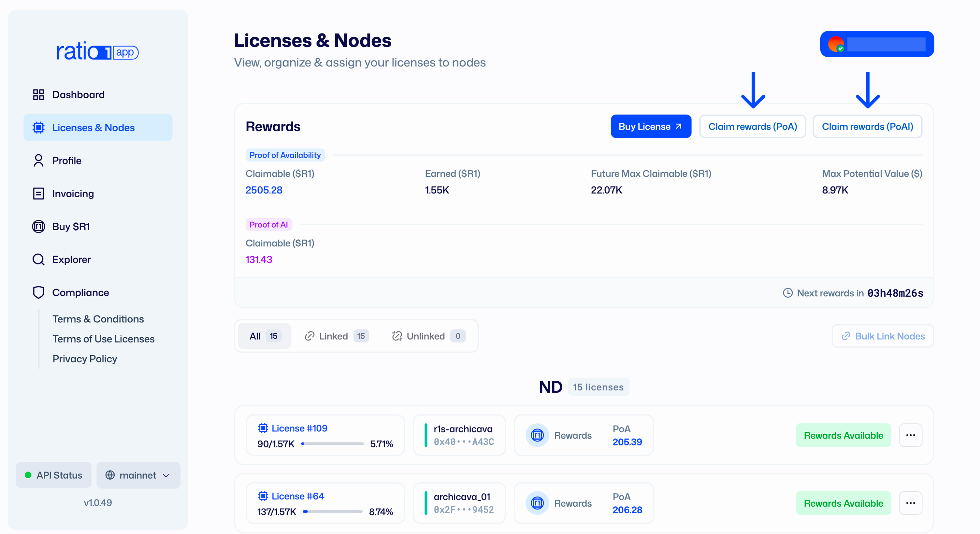
Task: Click the Buy $R1 sidebar item
Action: click(98, 227)
